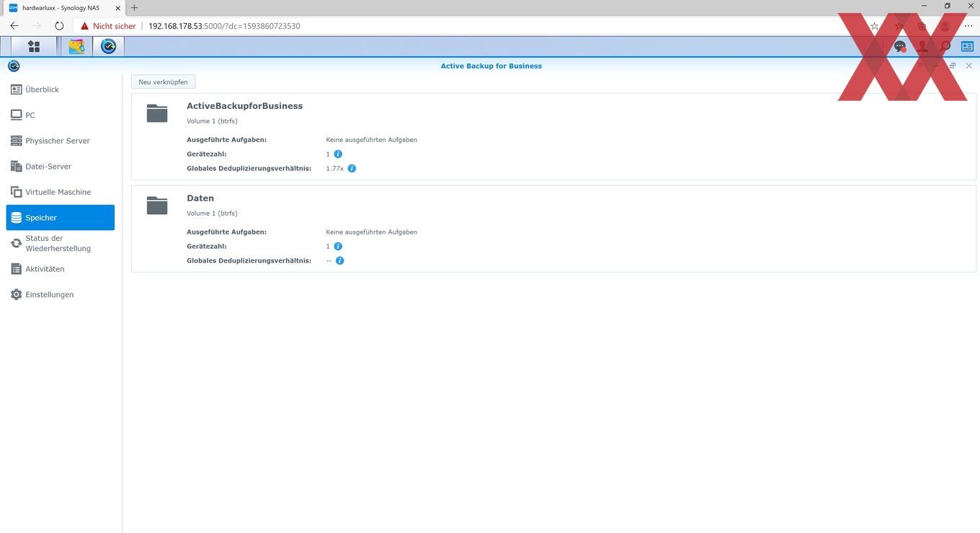This screenshot has width=980, height=533.
Task: Open the DSM user options icon
Action: (922, 47)
